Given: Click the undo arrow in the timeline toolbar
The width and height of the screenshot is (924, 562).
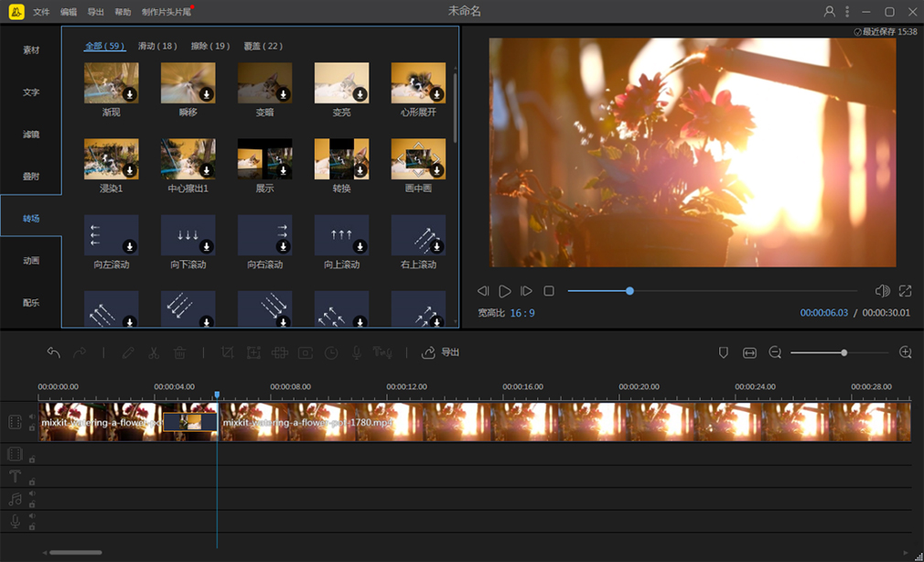Looking at the screenshot, I should coord(54,352).
